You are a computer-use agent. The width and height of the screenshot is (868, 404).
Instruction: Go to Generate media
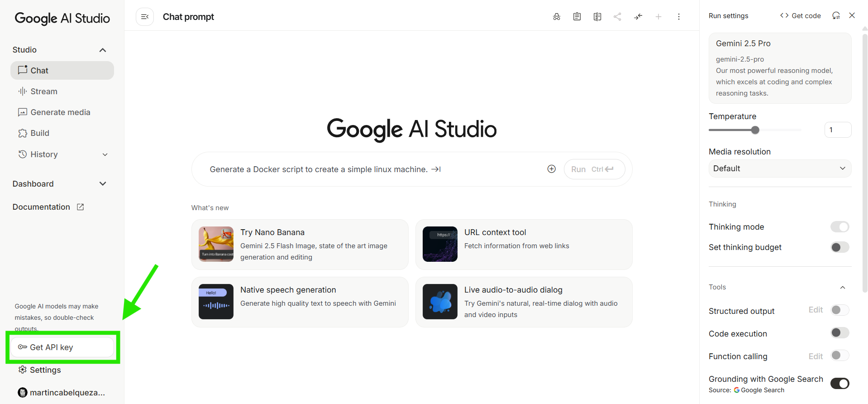click(62, 112)
